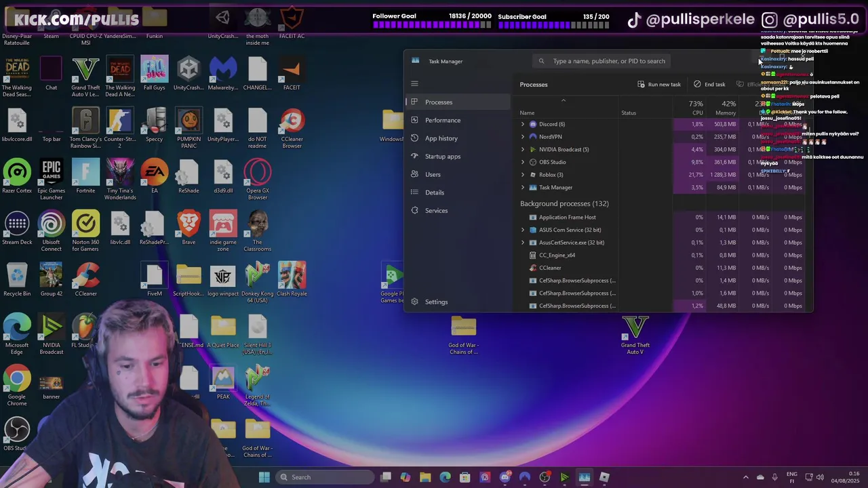Click the sort chevron above Name column
Image resolution: width=868 pixels, height=488 pixels.
[x=563, y=101]
